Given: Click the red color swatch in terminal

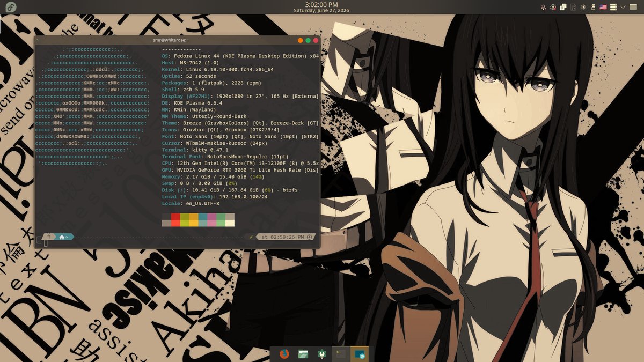Looking at the screenshot, I should (x=175, y=216).
